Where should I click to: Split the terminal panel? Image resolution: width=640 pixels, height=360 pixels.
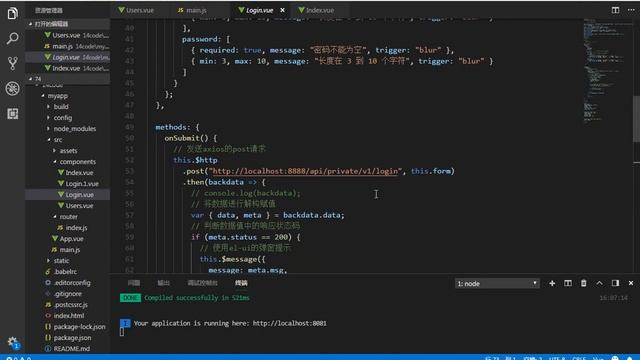tap(568, 283)
